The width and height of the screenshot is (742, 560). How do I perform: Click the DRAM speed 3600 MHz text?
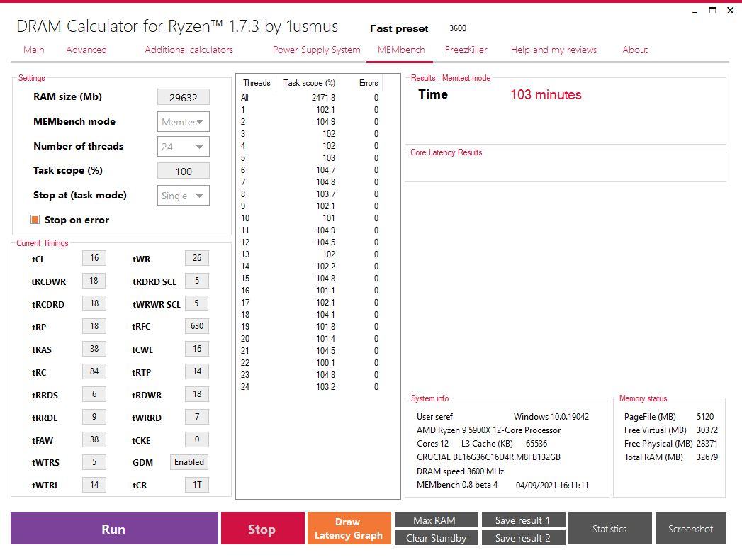460,471
